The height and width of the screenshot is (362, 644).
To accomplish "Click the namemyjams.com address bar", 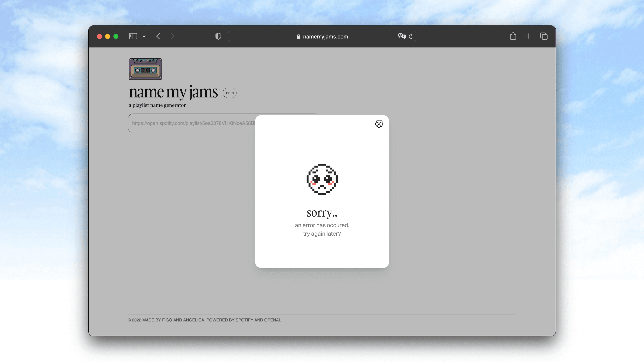I will [x=322, y=36].
